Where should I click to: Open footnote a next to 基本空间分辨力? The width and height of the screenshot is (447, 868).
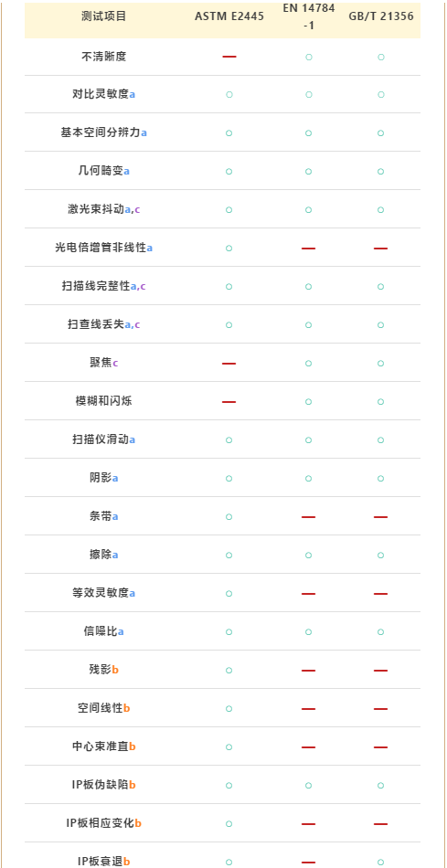point(144,132)
